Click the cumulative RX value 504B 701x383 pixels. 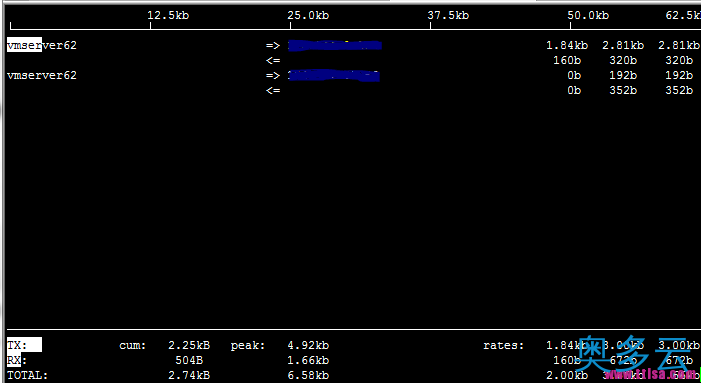point(189,360)
